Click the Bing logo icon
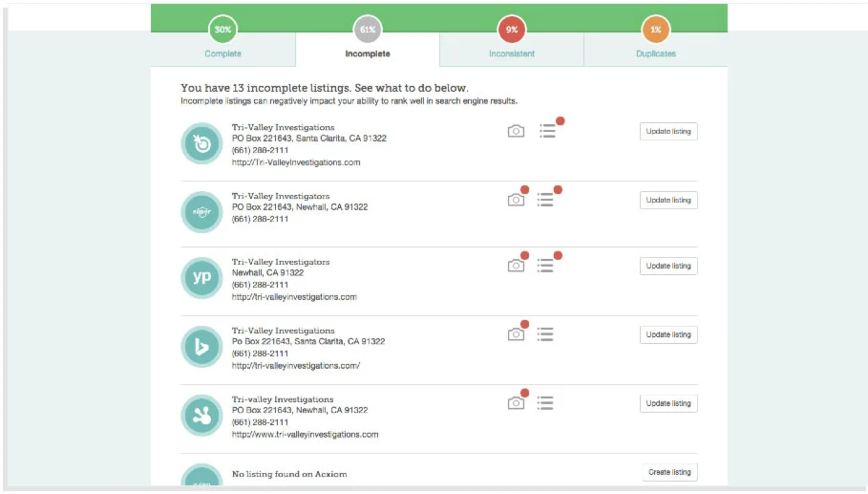Screen dimensions: 868x494 (202, 347)
